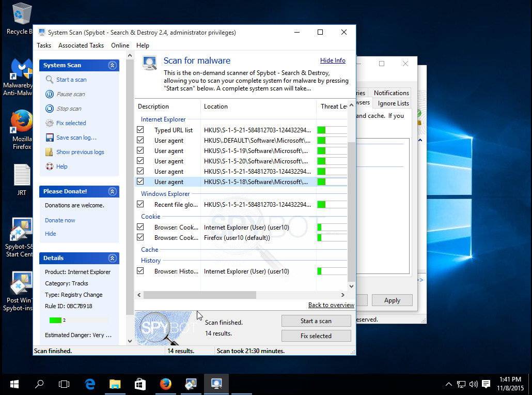Switch to Ignore Lists tab in background window

tap(393, 103)
